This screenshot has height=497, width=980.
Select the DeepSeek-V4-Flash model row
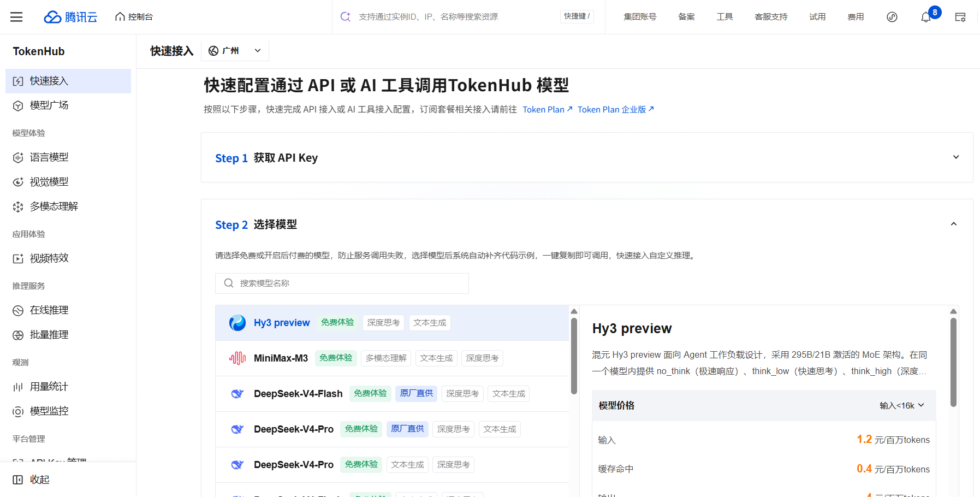[x=392, y=394]
